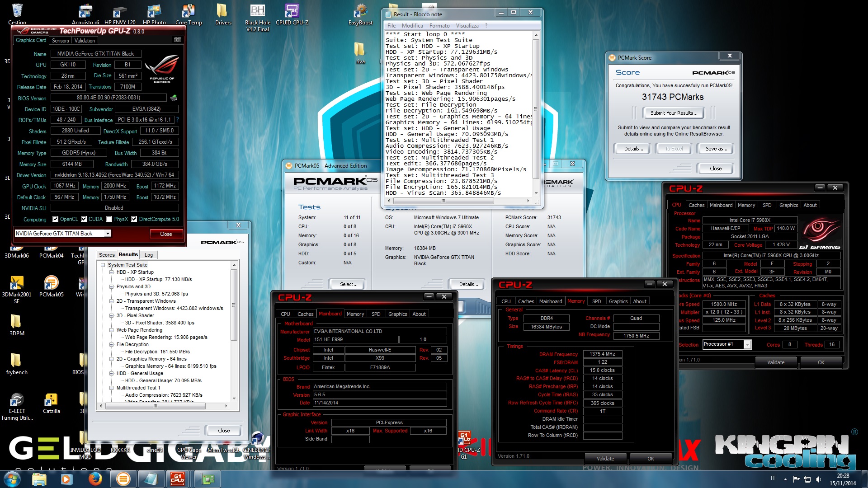
Task: Click the Bus Interface question mark in GPU-Z
Action: coord(178,120)
